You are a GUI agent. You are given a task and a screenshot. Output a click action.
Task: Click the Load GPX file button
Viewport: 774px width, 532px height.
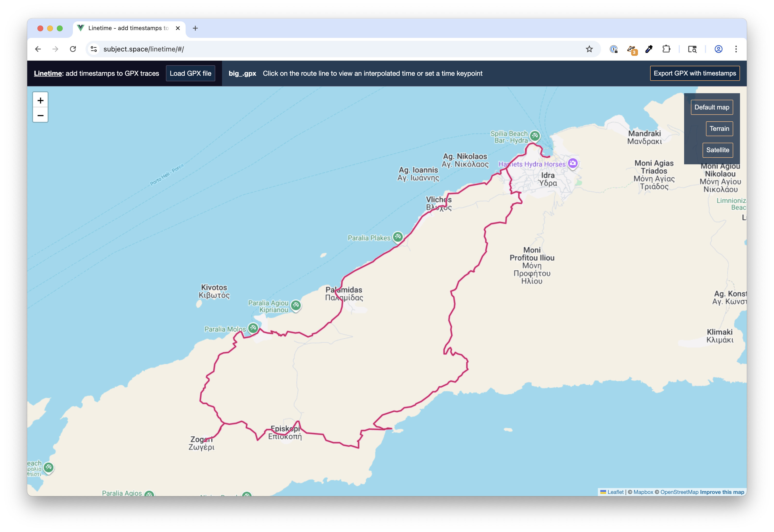[190, 73]
